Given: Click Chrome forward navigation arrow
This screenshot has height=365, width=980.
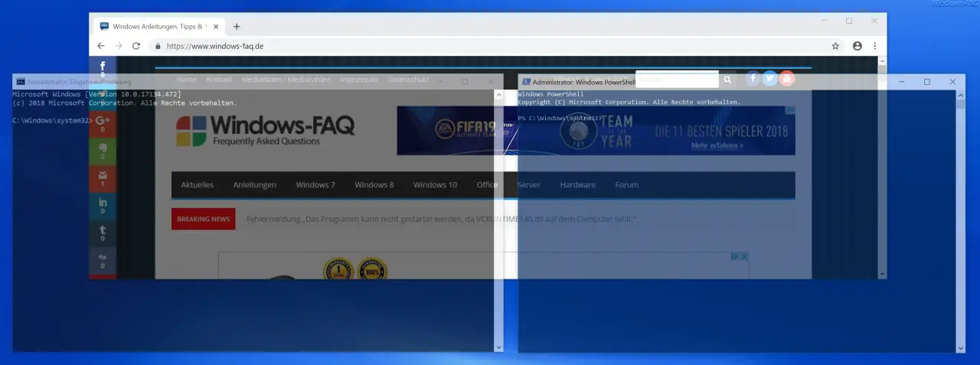Looking at the screenshot, I should [x=119, y=46].
